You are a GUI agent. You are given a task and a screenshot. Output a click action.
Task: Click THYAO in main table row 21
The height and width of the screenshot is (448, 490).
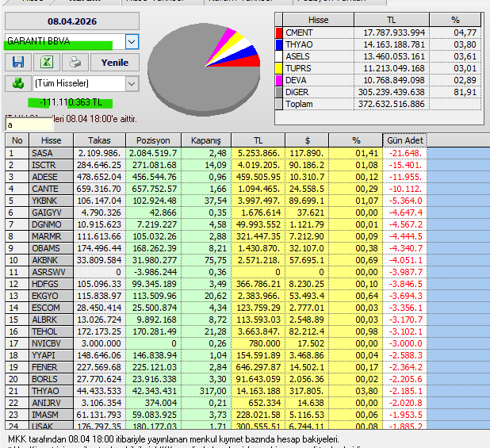coord(52,391)
